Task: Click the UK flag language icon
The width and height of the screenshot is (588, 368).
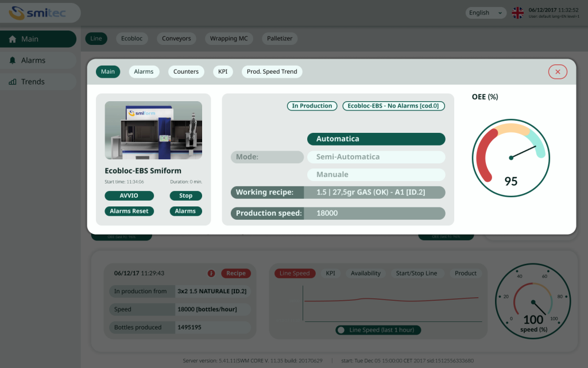Action: (517, 13)
